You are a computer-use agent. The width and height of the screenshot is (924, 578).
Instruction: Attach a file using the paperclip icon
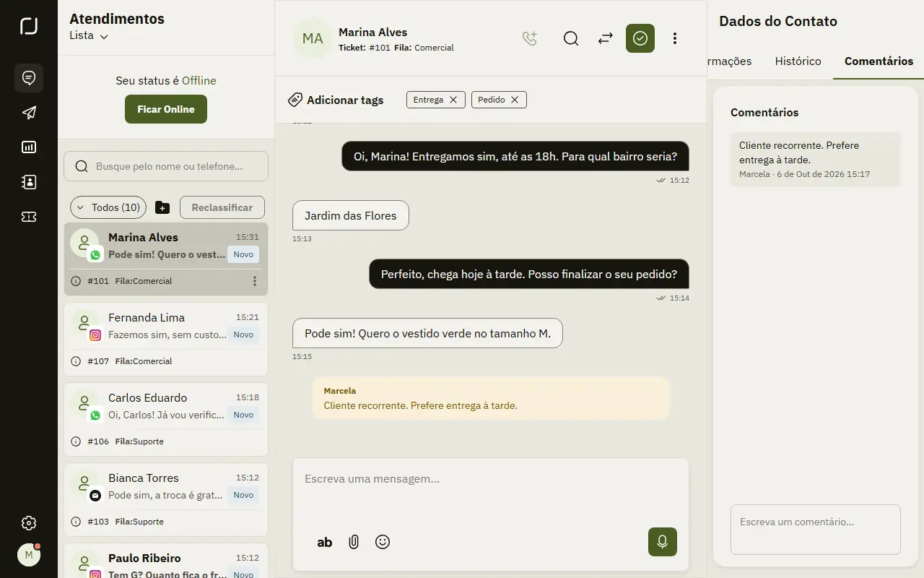pyautogui.click(x=354, y=542)
